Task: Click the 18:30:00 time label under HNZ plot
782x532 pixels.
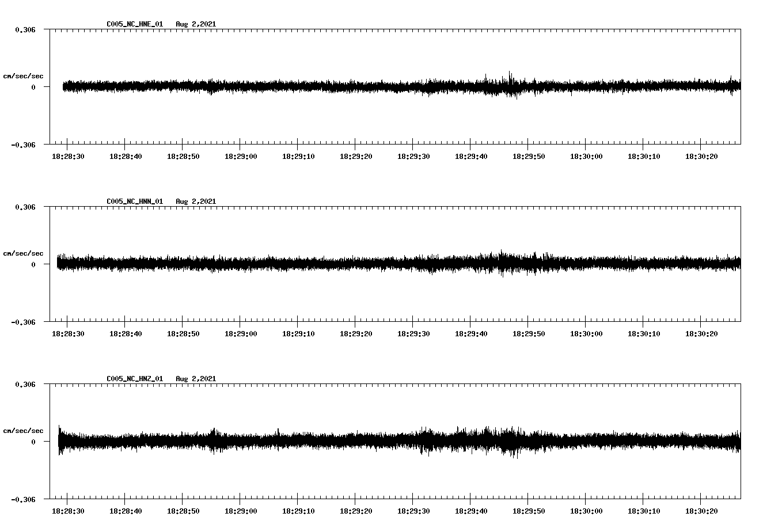Action: (x=586, y=511)
